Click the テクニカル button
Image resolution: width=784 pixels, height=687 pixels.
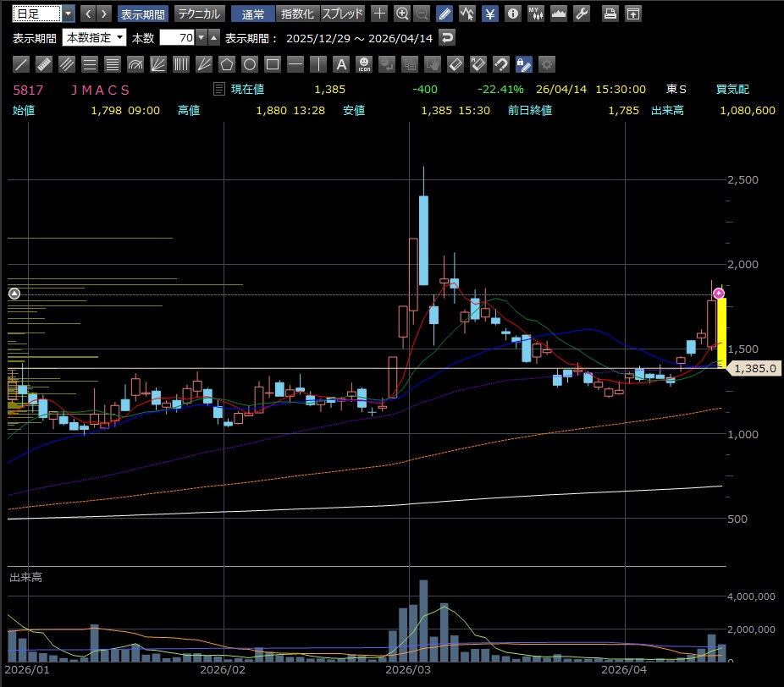click(x=199, y=14)
